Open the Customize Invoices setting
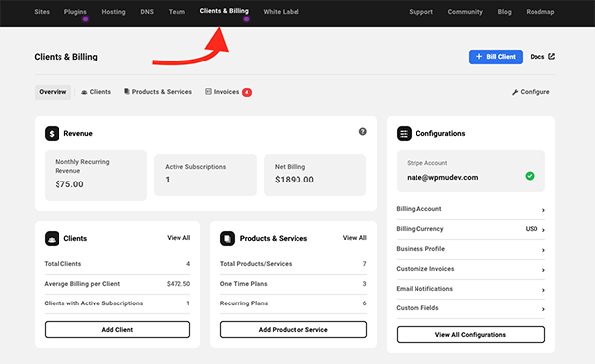The image size is (595, 364). coord(470,269)
